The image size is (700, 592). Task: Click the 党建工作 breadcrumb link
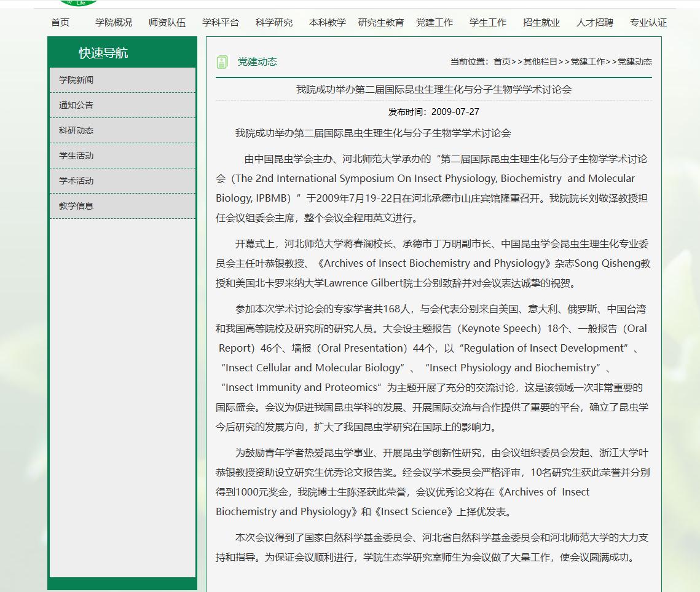tap(588, 61)
